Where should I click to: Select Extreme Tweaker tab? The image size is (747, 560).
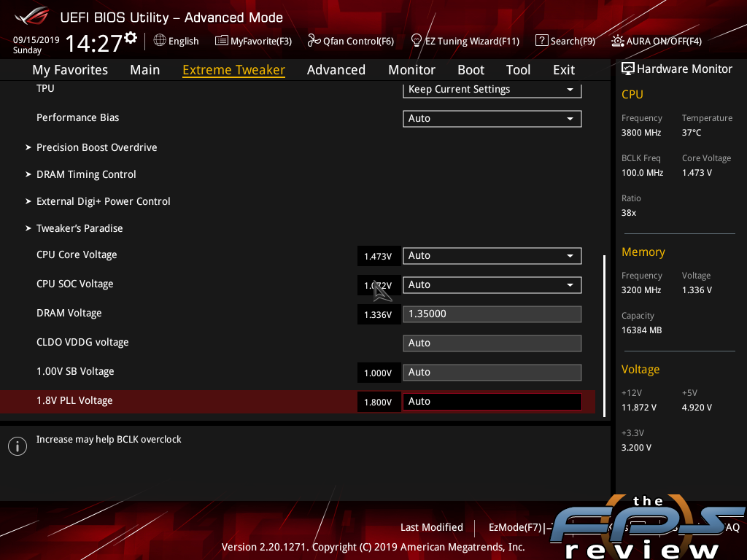pos(234,70)
